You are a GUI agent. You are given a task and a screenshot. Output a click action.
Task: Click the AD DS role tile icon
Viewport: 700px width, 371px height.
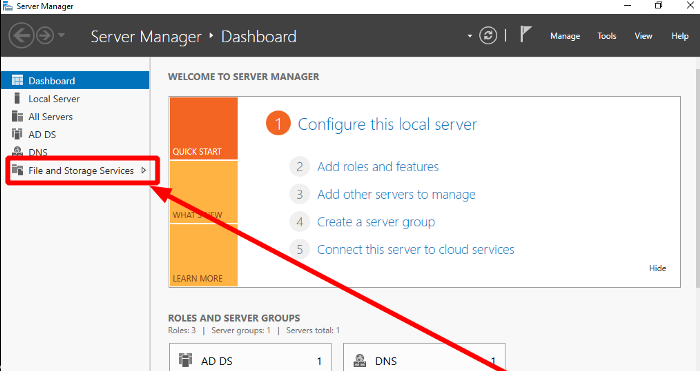pos(185,360)
